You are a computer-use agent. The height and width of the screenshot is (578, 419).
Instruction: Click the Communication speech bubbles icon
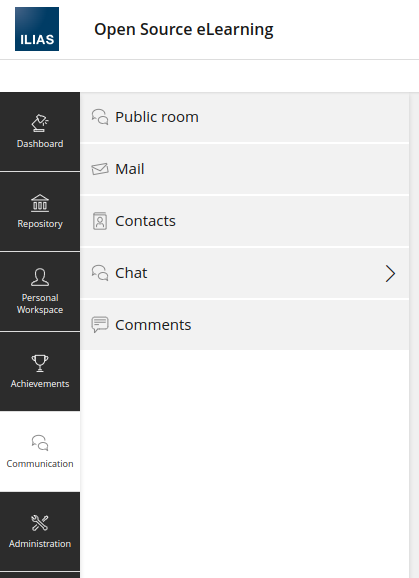tap(40, 443)
